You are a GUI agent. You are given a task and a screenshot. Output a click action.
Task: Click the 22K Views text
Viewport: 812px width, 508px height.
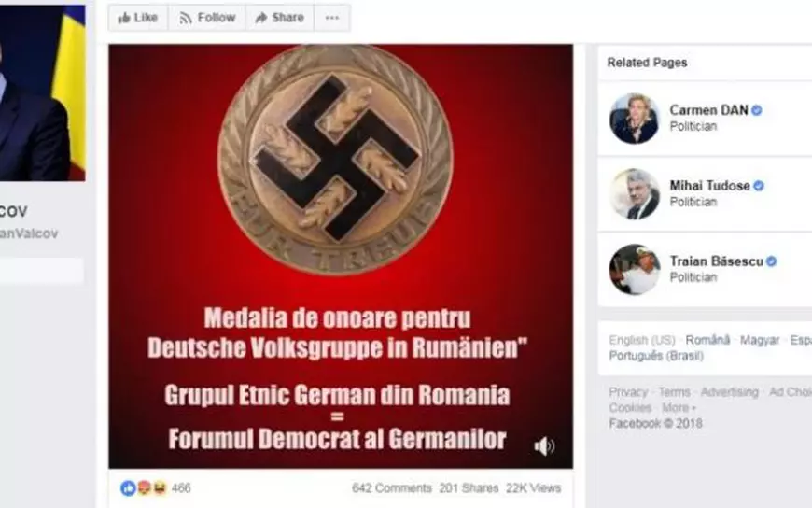pyautogui.click(x=533, y=487)
